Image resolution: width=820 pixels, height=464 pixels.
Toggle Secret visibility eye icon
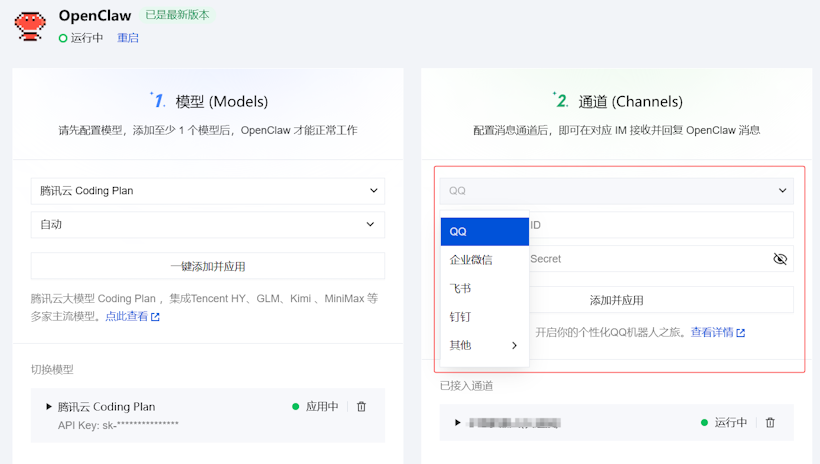pos(780,259)
